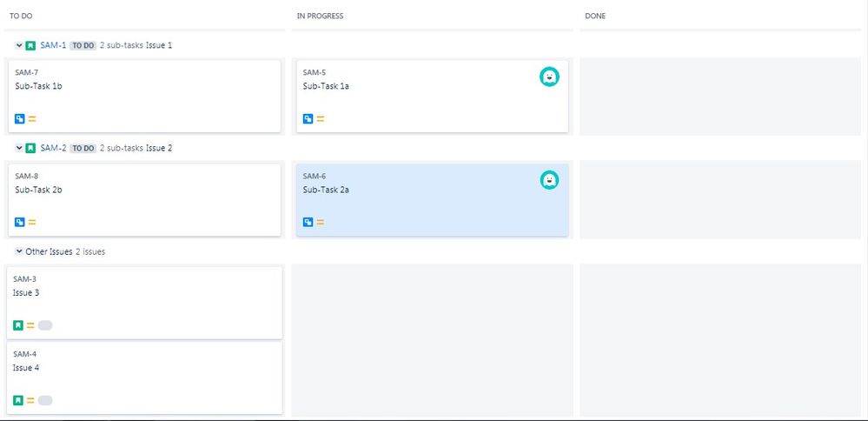Image resolution: width=868 pixels, height=421 pixels.
Task: Click the green story icon beside SAM-1
Action: [30, 45]
